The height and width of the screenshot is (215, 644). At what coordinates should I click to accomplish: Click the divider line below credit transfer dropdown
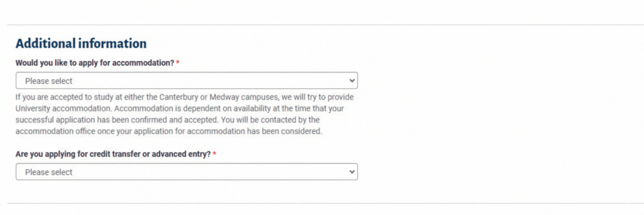(x=322, y=203)
